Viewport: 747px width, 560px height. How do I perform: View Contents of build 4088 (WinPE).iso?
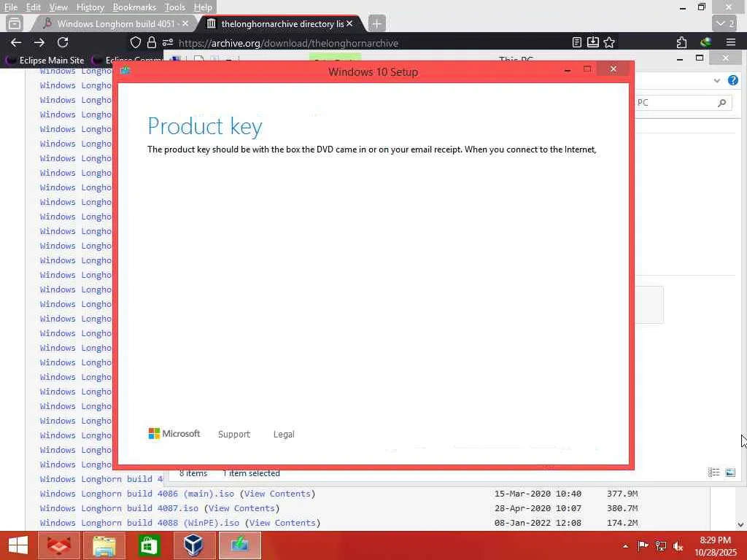point(282,522)
